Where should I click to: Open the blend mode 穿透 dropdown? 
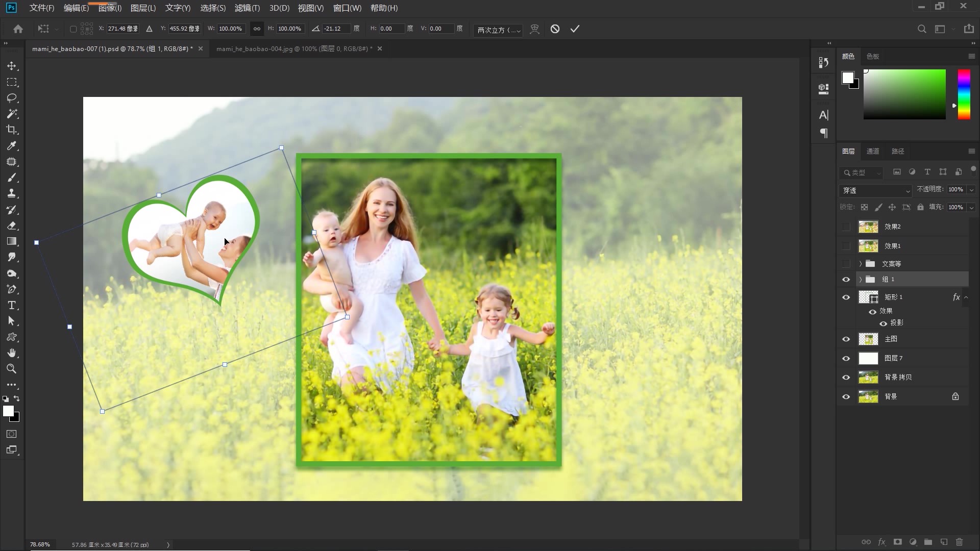click(875, 190)
